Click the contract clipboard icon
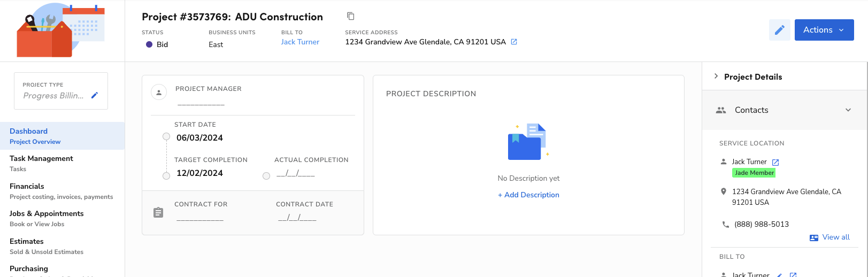868x277 pixels. (x=158, y=212)
